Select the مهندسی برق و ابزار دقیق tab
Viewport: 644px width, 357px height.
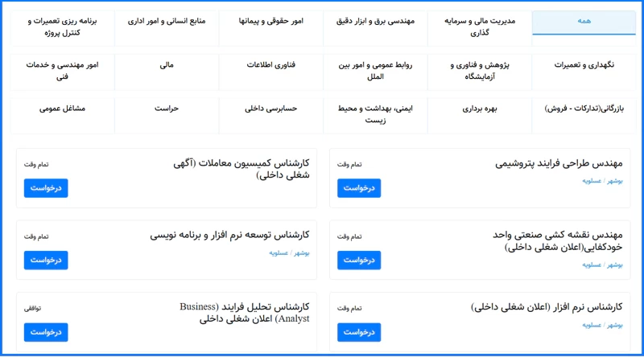375,22
